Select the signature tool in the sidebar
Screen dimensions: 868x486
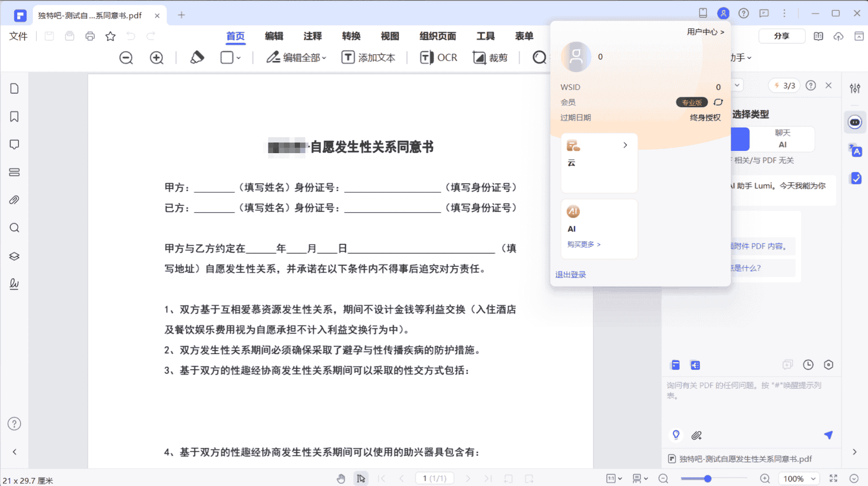coord(14,284)
